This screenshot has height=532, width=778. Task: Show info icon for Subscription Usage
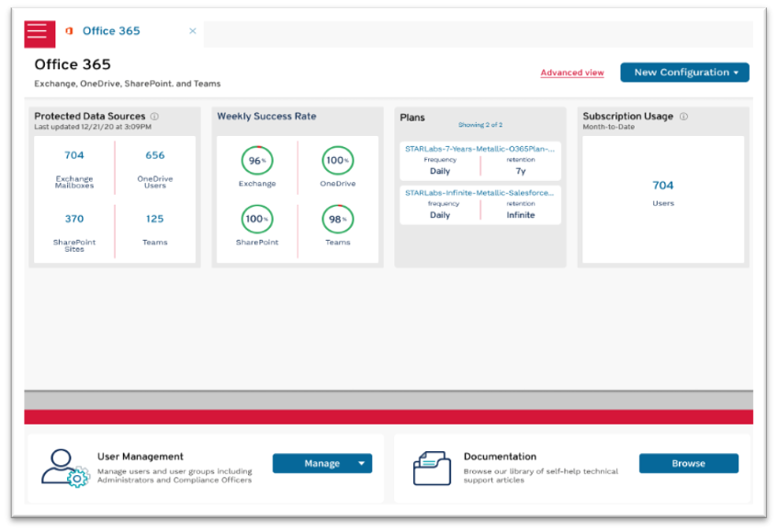pos(683,116)
